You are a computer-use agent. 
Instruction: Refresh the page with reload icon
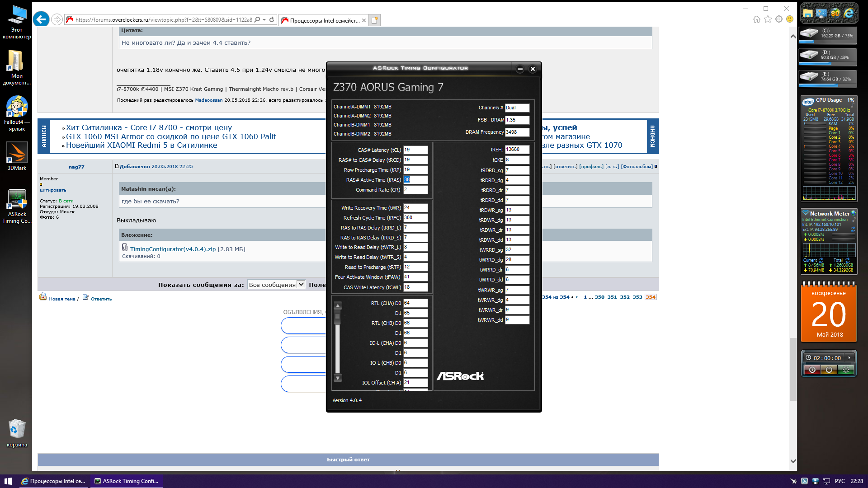click(272, 19)
